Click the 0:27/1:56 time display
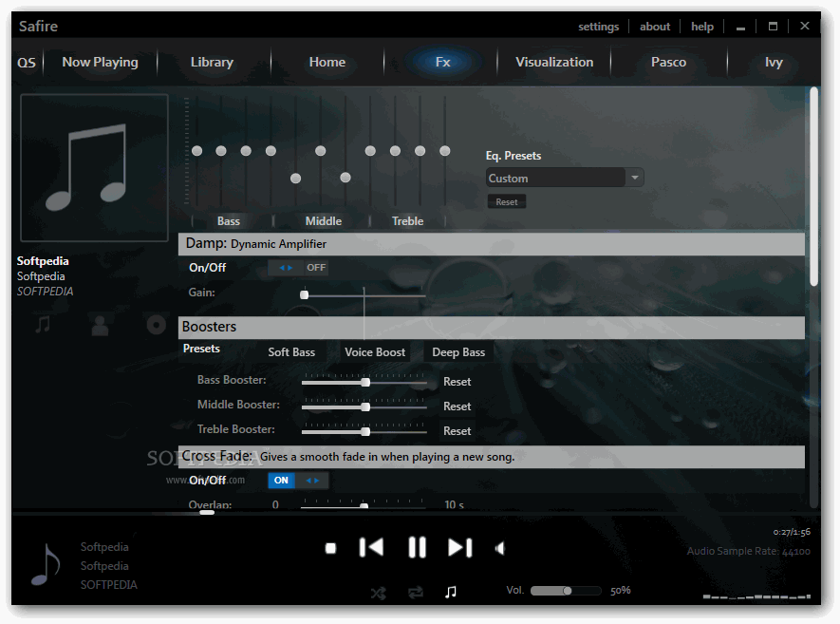 pos(792,532)
